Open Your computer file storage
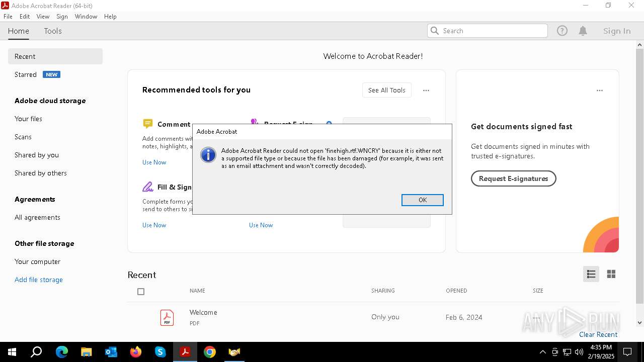This screenshot has width=644, height=362. pos(37,261)
